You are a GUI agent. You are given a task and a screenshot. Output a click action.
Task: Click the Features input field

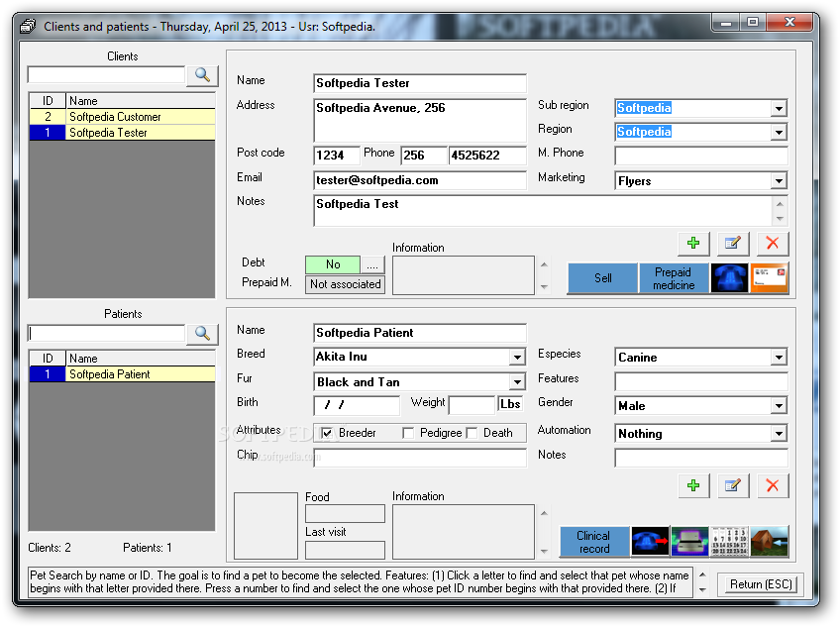coord(701,381)
